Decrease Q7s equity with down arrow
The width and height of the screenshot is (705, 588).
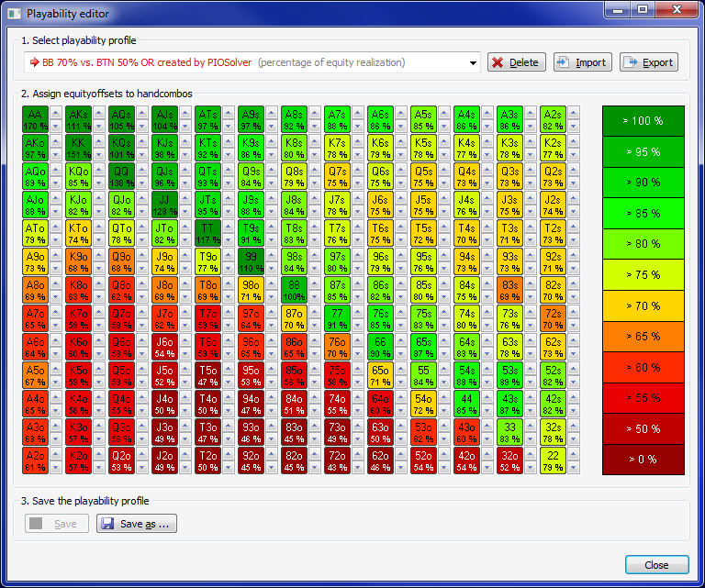click(x=358, y=183)
